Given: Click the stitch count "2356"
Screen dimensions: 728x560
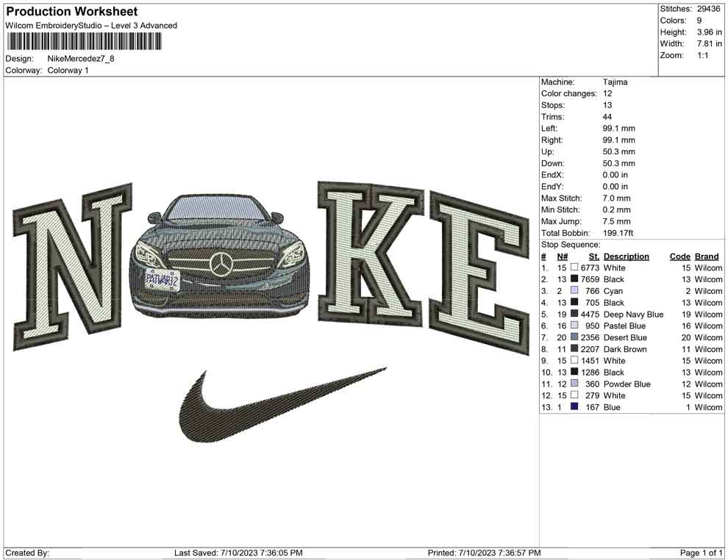Looking at the screenshot, I should pos(590,337).
